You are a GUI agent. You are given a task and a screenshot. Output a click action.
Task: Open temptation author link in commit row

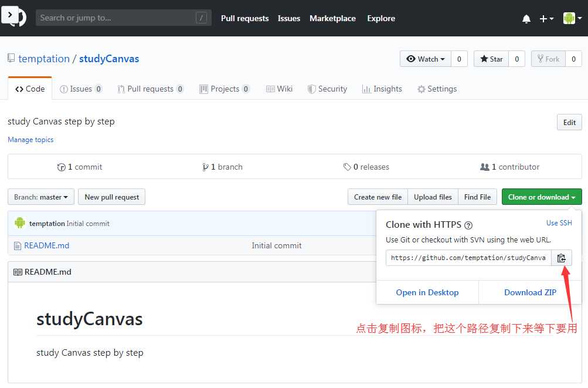tap(47, 224)
